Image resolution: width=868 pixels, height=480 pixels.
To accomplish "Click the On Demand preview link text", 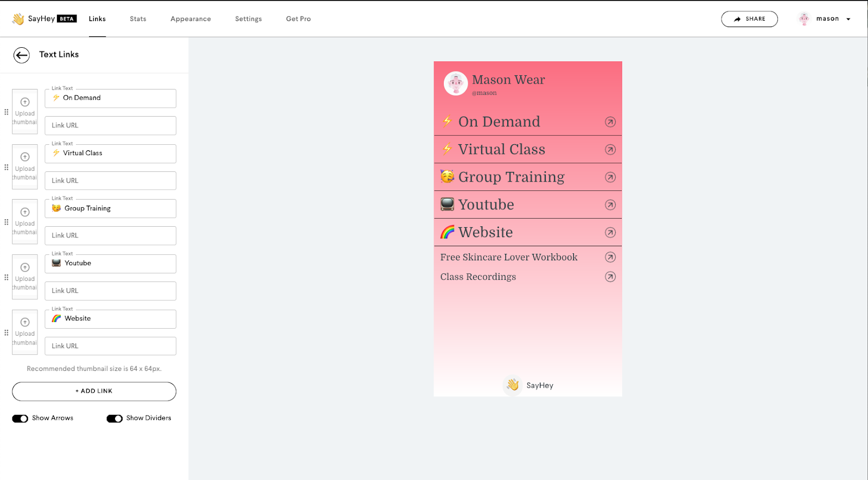I will (499, 121).
